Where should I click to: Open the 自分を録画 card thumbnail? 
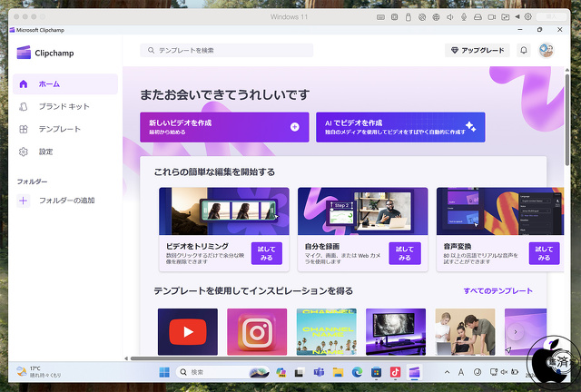(363, 211)
